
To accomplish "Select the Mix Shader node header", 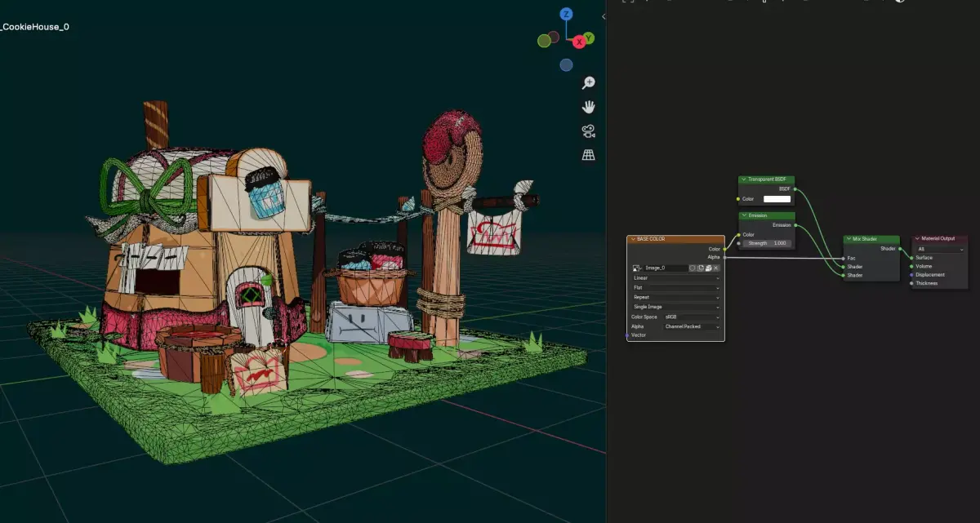I will (x=871, y=239).
